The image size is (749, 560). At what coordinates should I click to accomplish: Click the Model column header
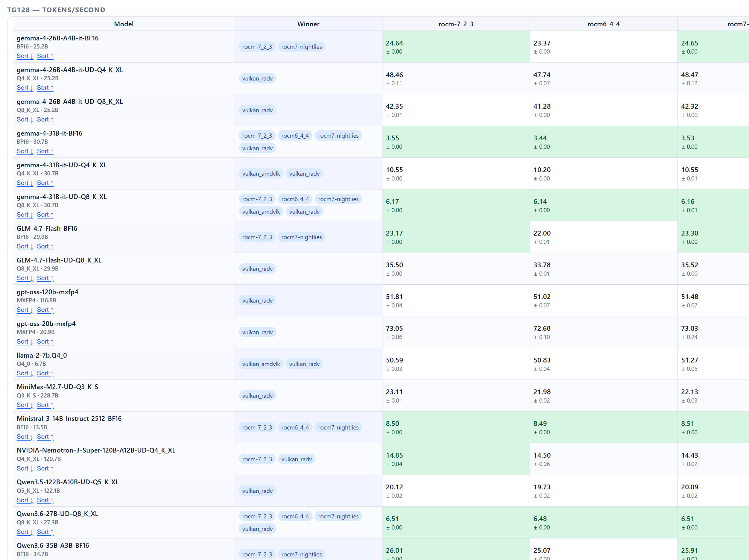(x=124, y=24)
